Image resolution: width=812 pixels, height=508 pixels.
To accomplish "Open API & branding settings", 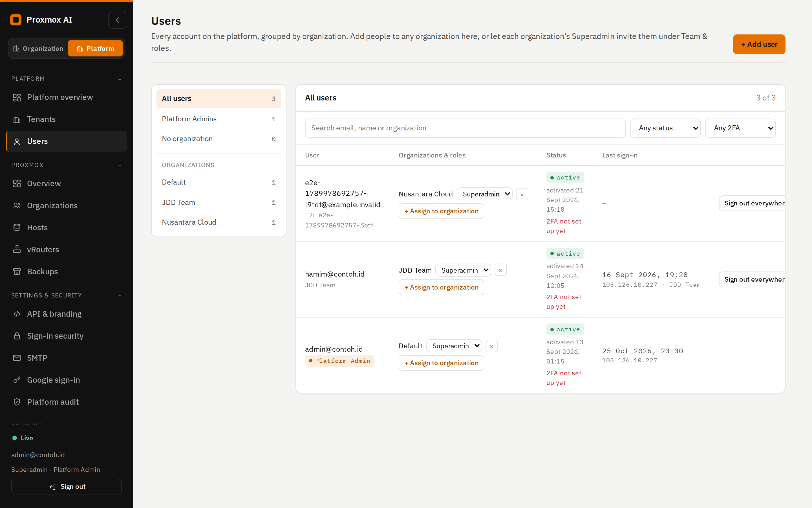I will click(67, 314).
